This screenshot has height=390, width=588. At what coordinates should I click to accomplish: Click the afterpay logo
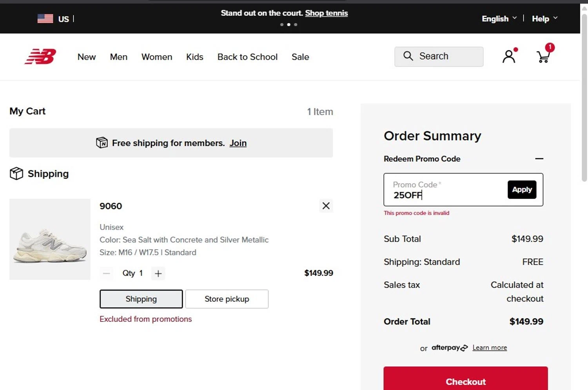[x=450, y=348]
